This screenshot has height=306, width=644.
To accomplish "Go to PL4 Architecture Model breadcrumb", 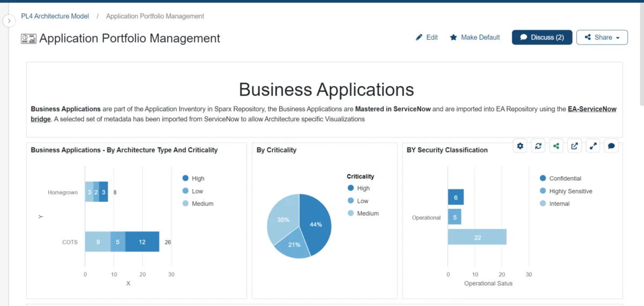I will pos(55,16).
